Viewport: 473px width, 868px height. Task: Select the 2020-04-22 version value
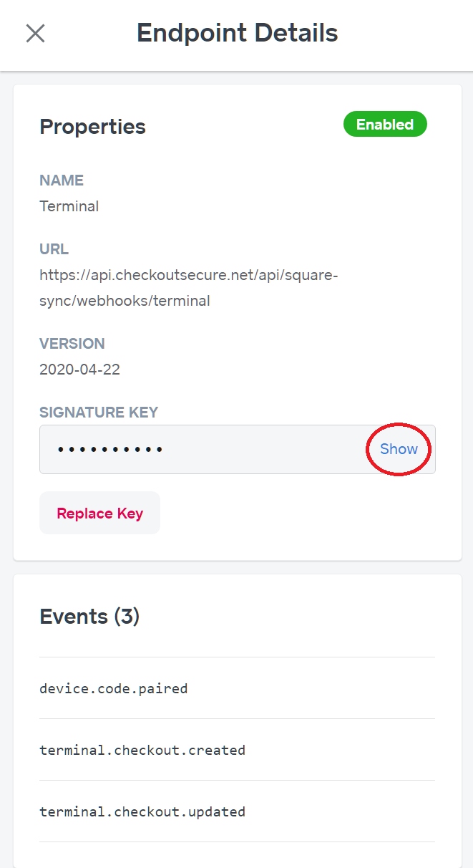tap(79, 370)
